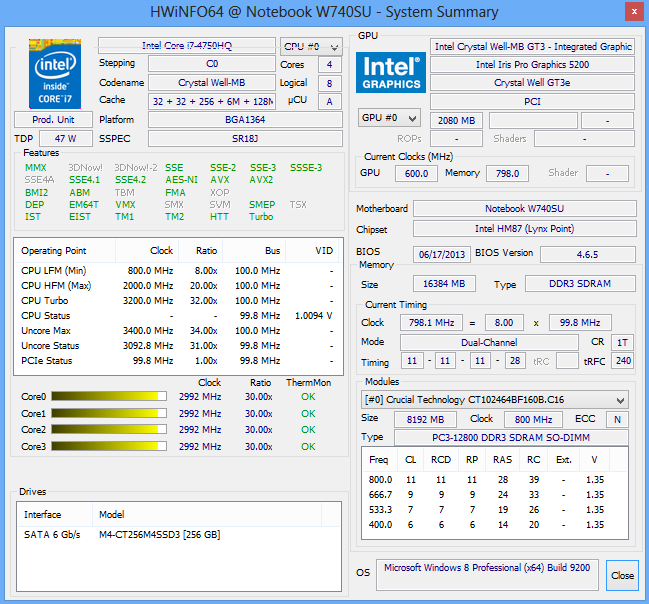
Task: Open the GPU #0 selector dropdown
Action: [389, 118]
